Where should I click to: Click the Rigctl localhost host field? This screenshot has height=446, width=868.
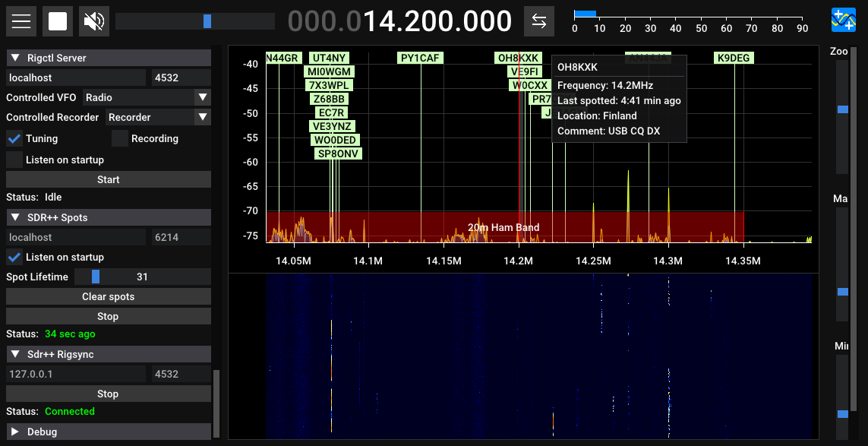tap(76, 77)
